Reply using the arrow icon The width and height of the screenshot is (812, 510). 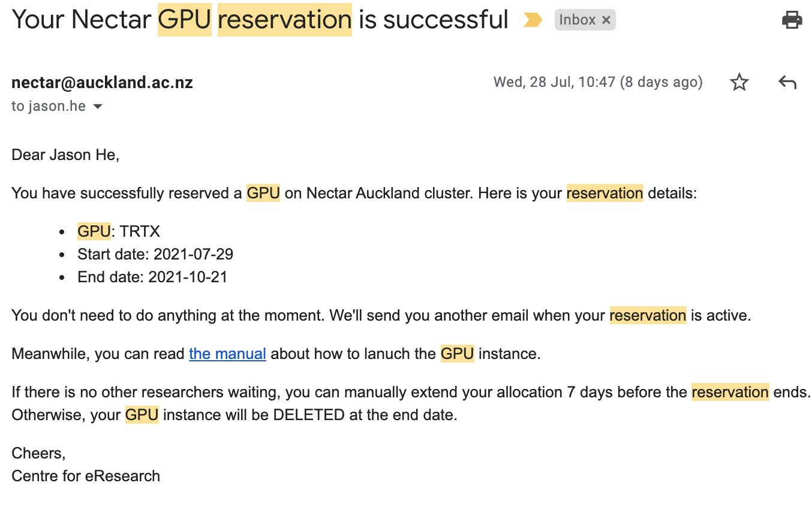click(x=787, y=82)
